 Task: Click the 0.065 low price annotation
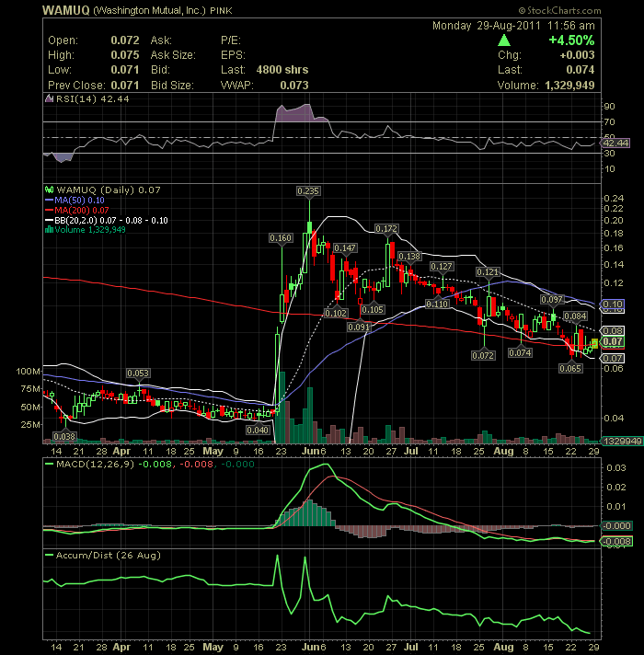(x=570, y=368)
